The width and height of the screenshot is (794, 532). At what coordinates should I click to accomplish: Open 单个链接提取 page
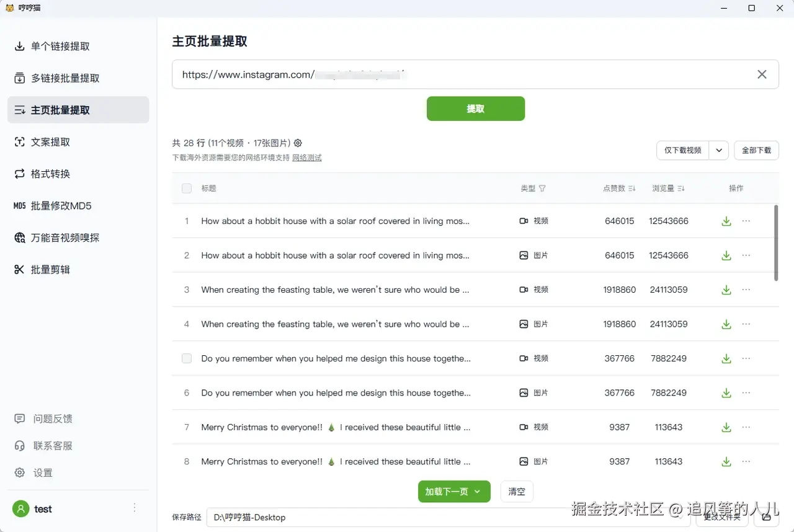click(78, 46)
